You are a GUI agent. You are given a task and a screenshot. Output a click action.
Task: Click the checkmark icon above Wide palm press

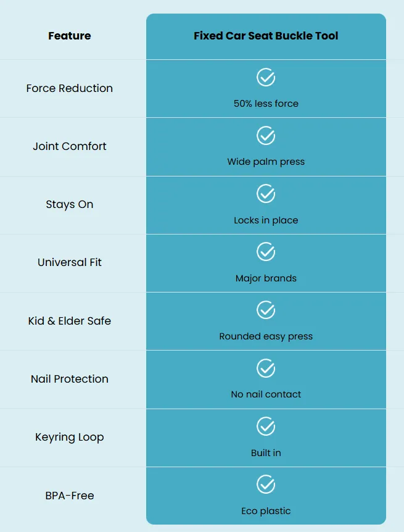(266, 136)
